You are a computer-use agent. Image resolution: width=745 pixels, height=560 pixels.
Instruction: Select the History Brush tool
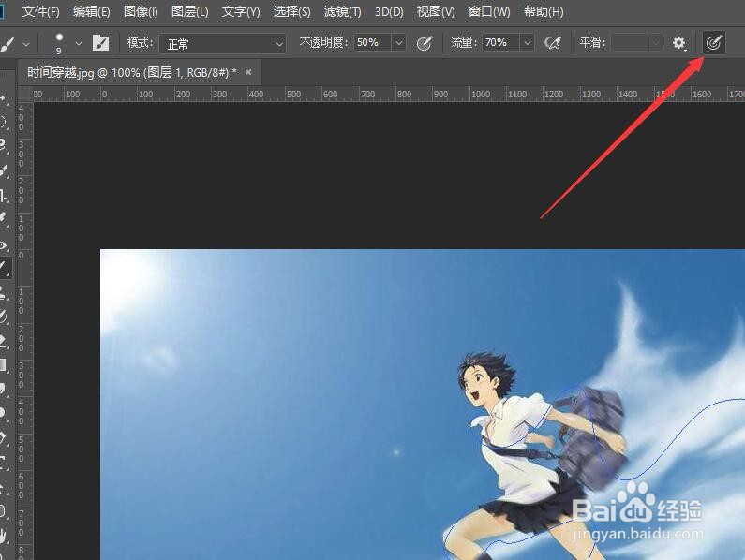[4, 317]
